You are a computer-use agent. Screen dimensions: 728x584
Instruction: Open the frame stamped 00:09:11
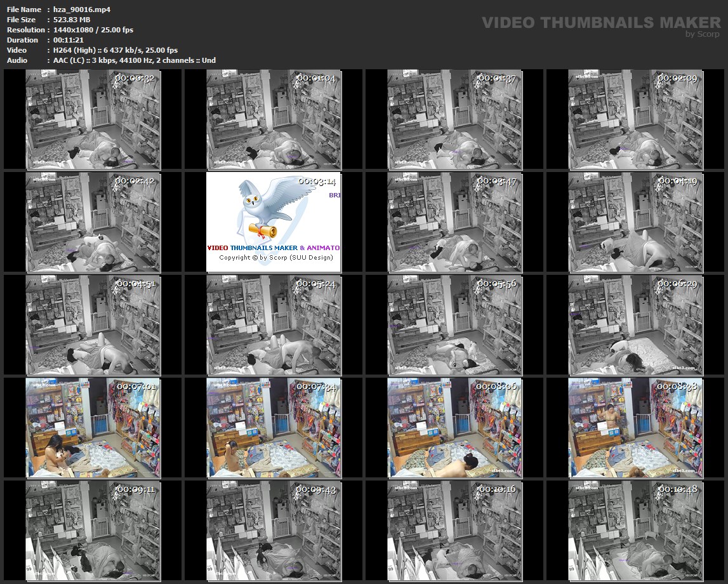93,531
